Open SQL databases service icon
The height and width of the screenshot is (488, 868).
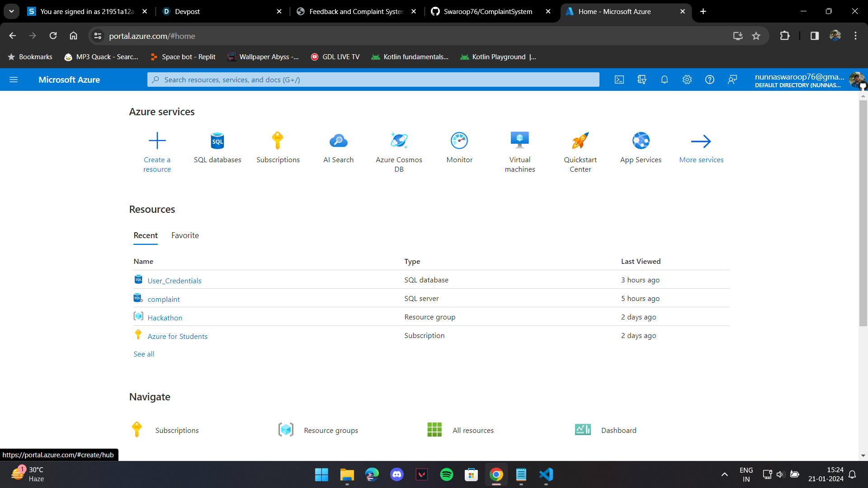[x=217, y=141]
